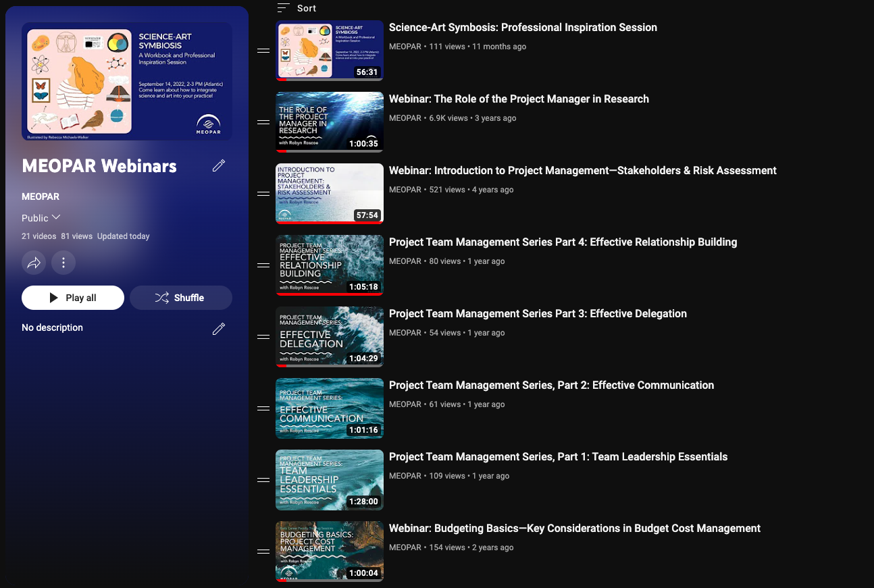874x588 pixels.
Task: Click MEOPAR channel name under 80 views video
Action: pos(405,261)
